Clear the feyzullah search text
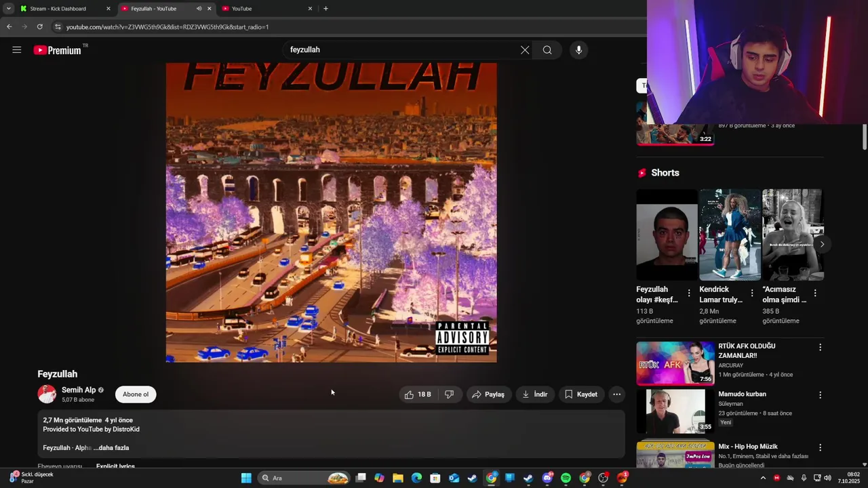 click(525, 49)
